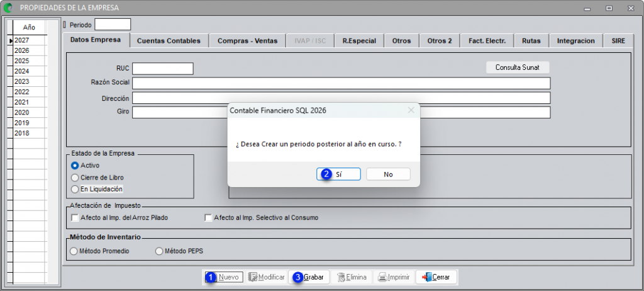
Task: Select year 2020 in the list
Action: pos(30,112)
